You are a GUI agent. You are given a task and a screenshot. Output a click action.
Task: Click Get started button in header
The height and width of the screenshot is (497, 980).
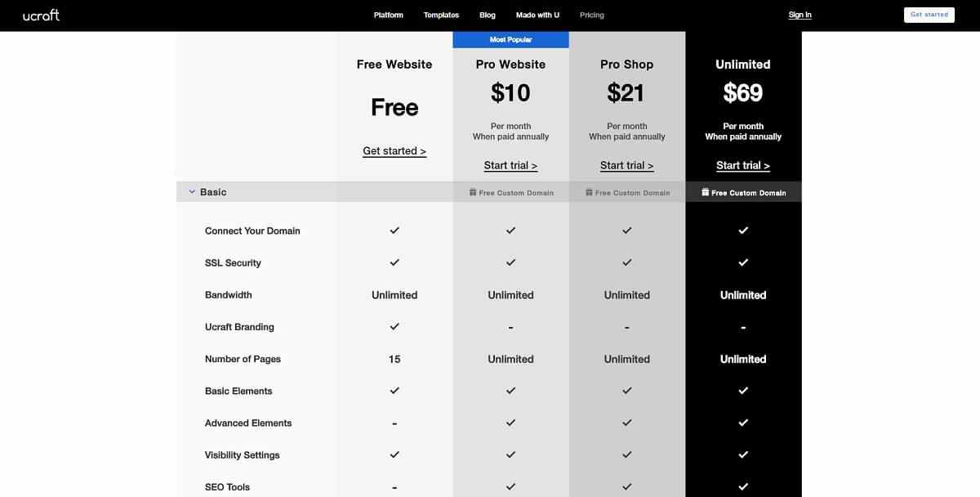pos(929,15)
